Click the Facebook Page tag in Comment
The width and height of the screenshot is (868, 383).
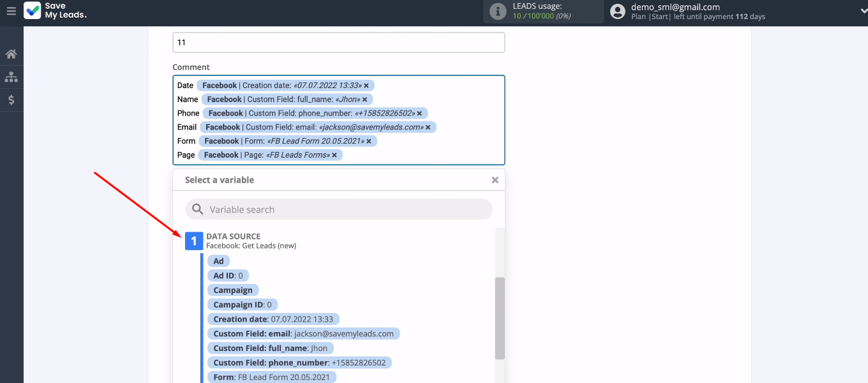point(271,155)
